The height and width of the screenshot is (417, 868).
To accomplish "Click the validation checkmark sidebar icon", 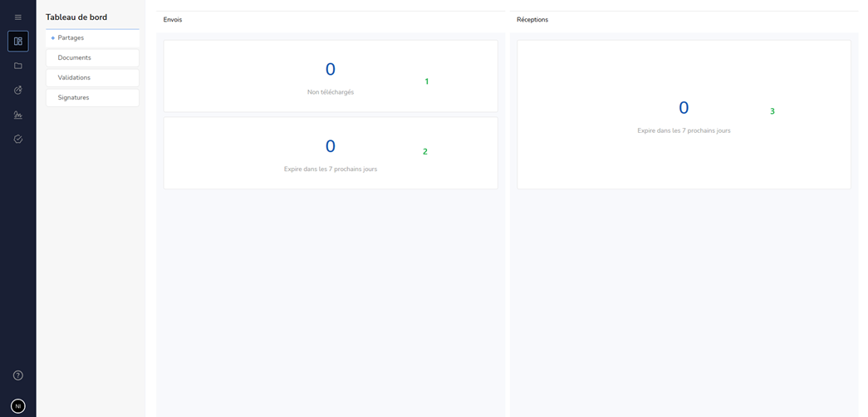I will (x=18, y=140).
